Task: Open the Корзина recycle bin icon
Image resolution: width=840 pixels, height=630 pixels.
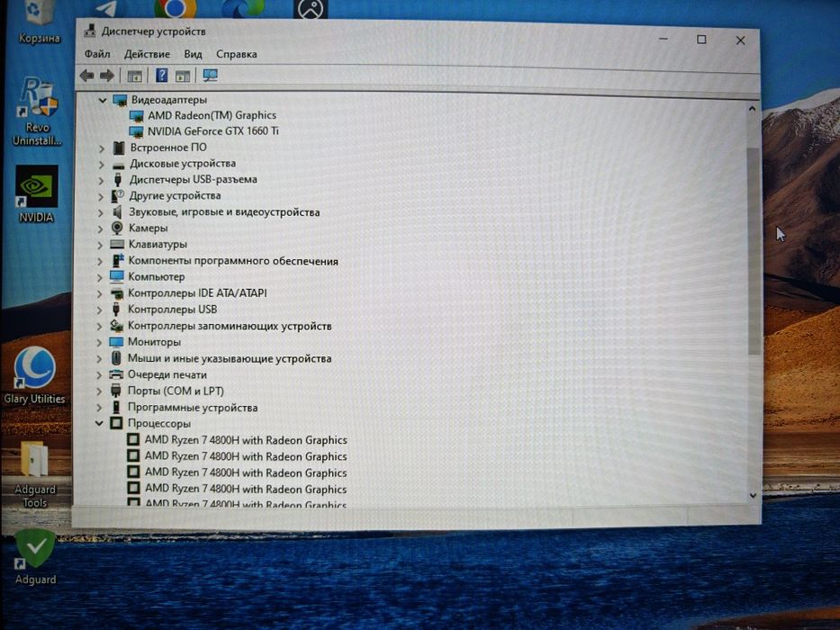Action: 39,22
